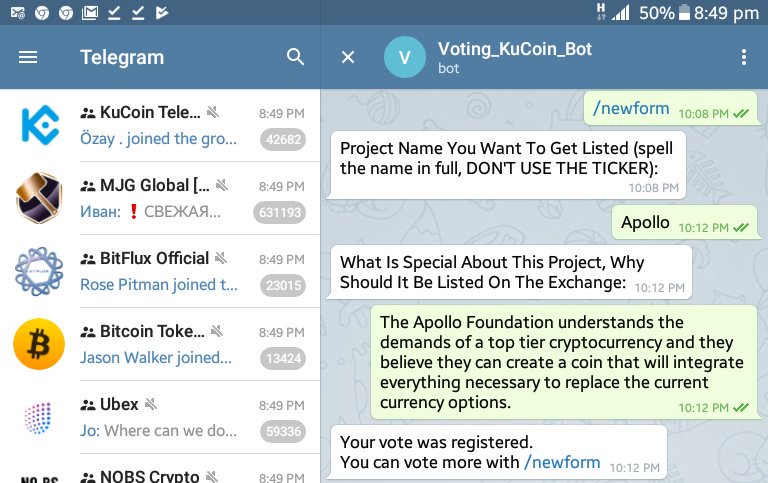Image resolution: width=768 pixels, height=483 pixels.
Task: Open the NOBS Crypto chat entry
Action: [x=160, y=469]
